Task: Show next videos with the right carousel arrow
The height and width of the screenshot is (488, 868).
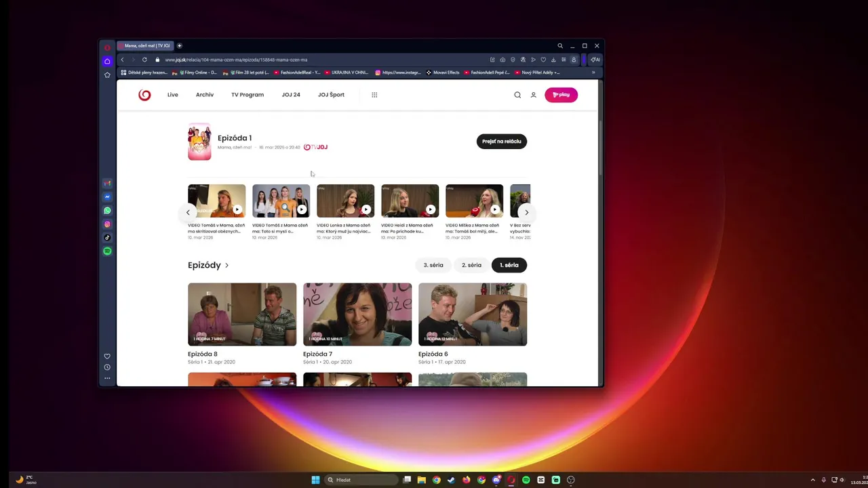Action: tap(526, 213)
